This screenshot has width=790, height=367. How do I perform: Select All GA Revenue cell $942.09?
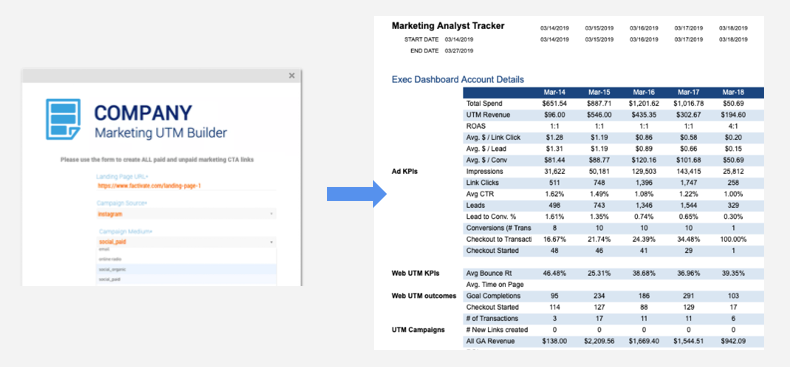point(734,341)
